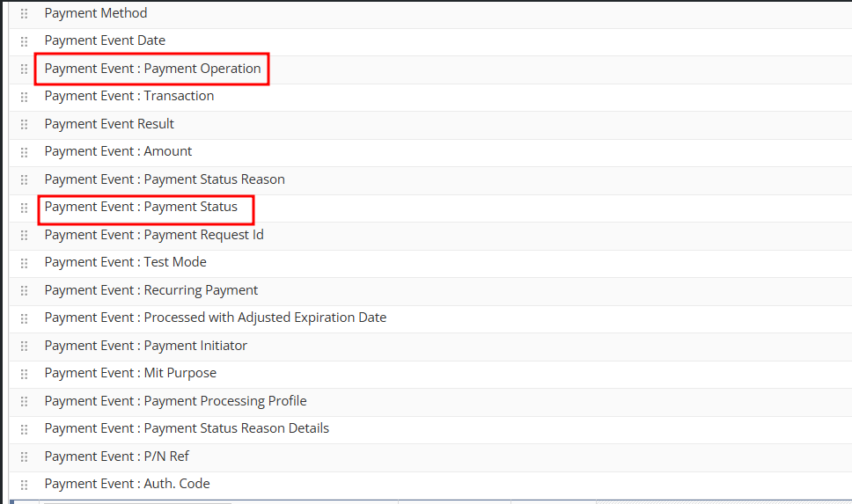Click drag handle beside Payment Event Date
Image resolution: width=852 pixels, height=504 pixels.
(x=25, y=40)
